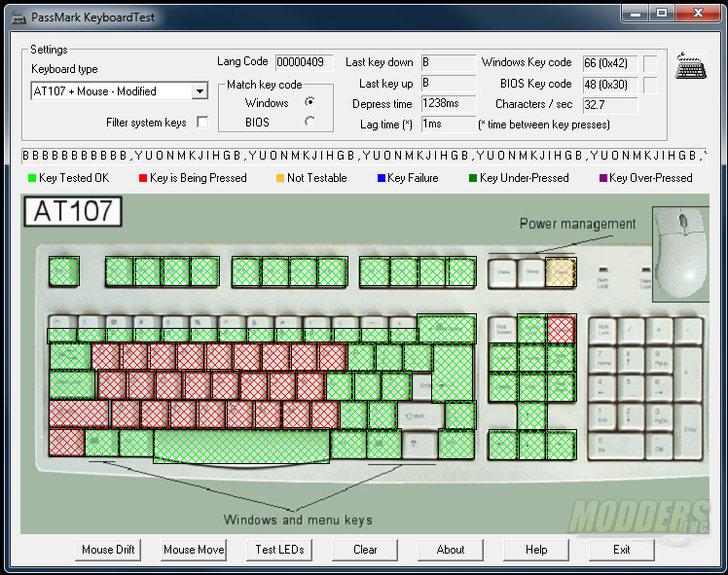This screenshot has height=575, width=728.
Task: Click the Last key down field
Action: pos(449,62)
